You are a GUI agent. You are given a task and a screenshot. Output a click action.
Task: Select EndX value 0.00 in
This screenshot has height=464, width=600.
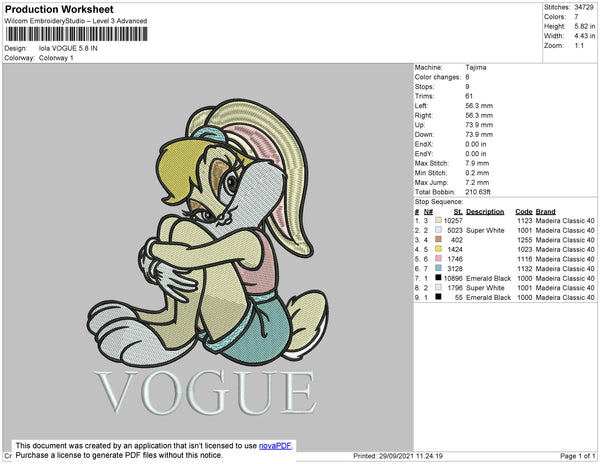click(476, 144)
